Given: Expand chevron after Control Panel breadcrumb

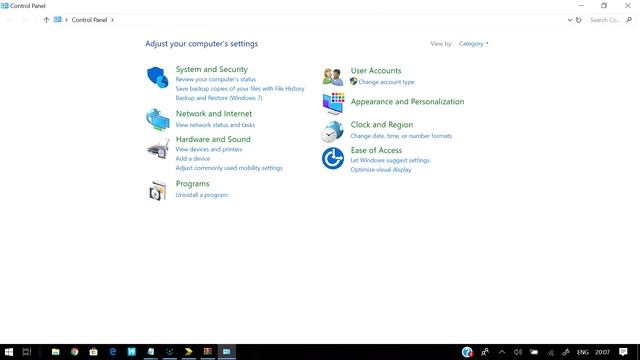Looking at the screenshot, I should [112, 20].
